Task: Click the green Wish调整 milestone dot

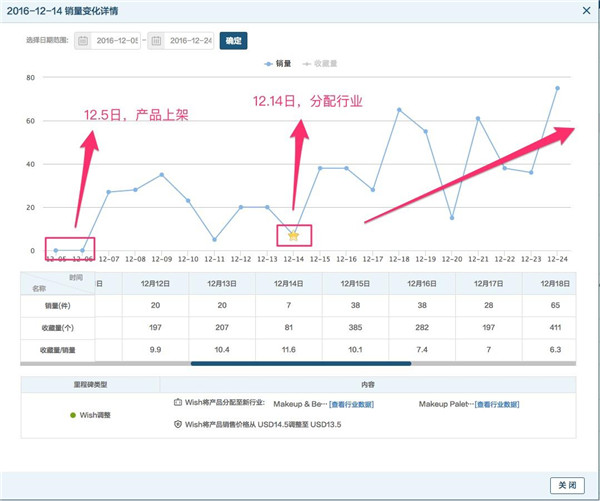Action: 60,413
